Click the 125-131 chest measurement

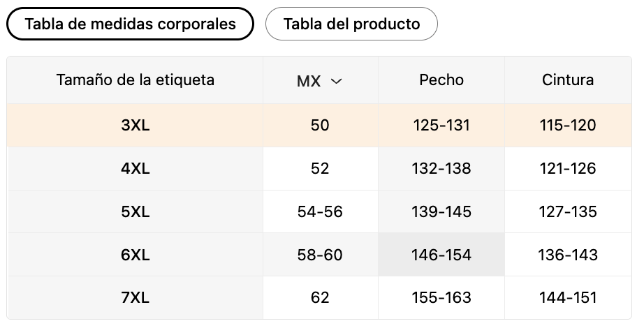tap(441, 125)
